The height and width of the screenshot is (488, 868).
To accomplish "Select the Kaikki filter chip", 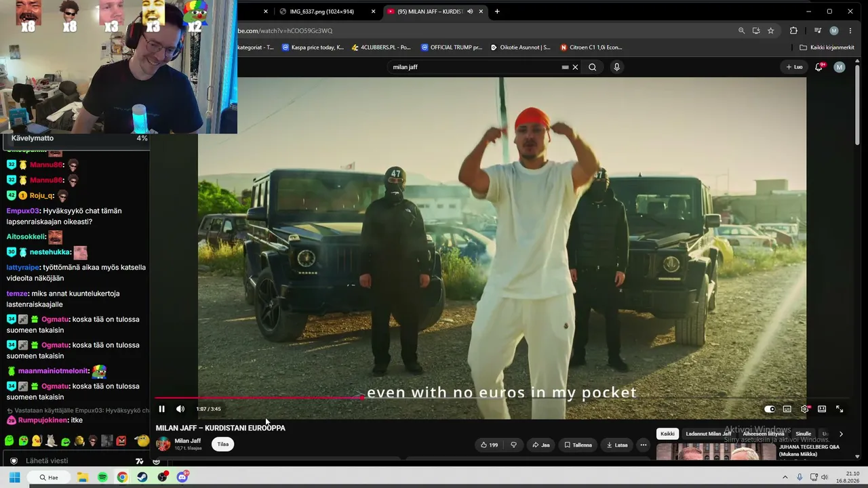I will pyautogui.click(x=667, y=434).
